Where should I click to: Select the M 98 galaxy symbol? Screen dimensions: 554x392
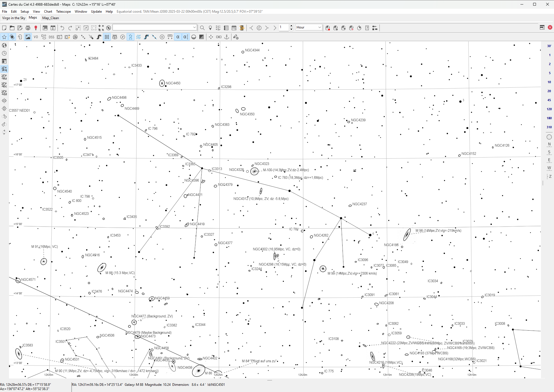(407, 234)
